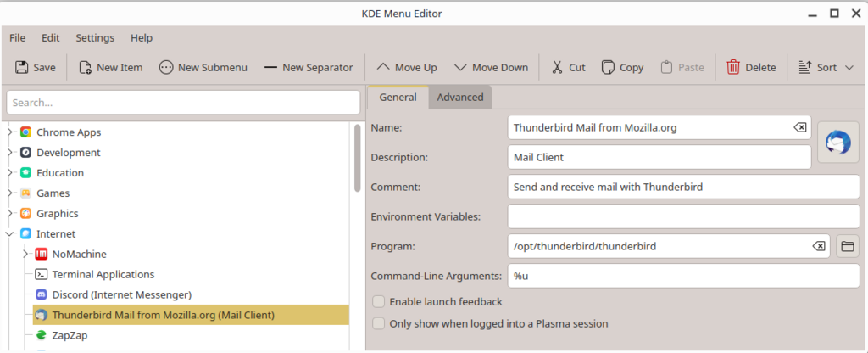Click the Save toolbar button

pos(35,68)
